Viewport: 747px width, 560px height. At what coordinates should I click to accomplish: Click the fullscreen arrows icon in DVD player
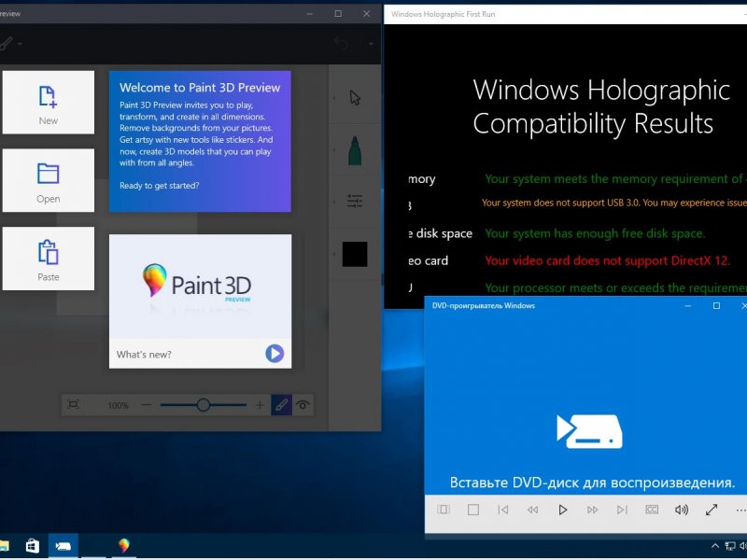tap(712, 510)
